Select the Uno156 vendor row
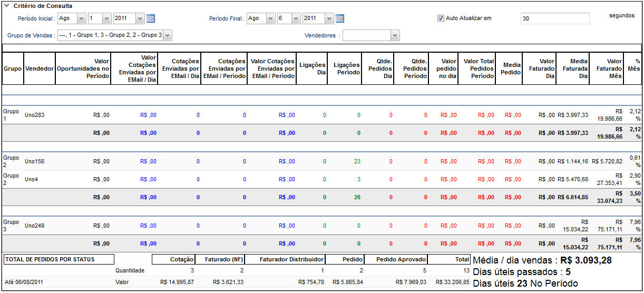 34,161
